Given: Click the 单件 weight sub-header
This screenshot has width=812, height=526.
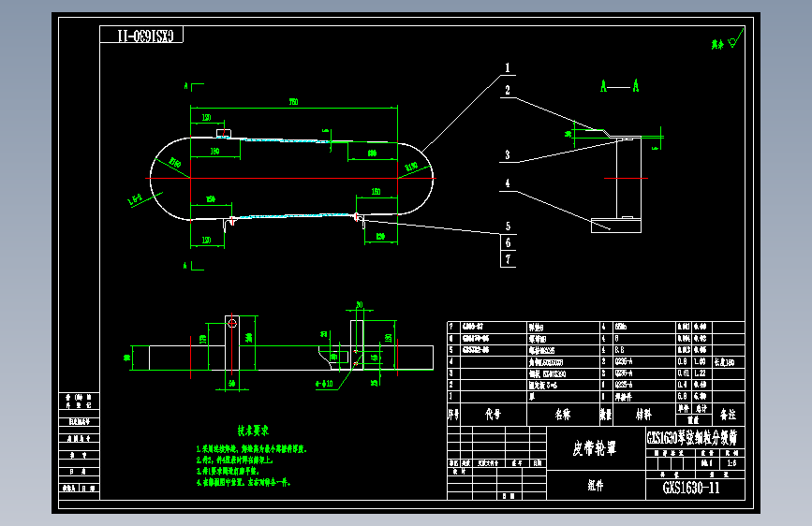Looking at the screenshot, I should [684, 408].
